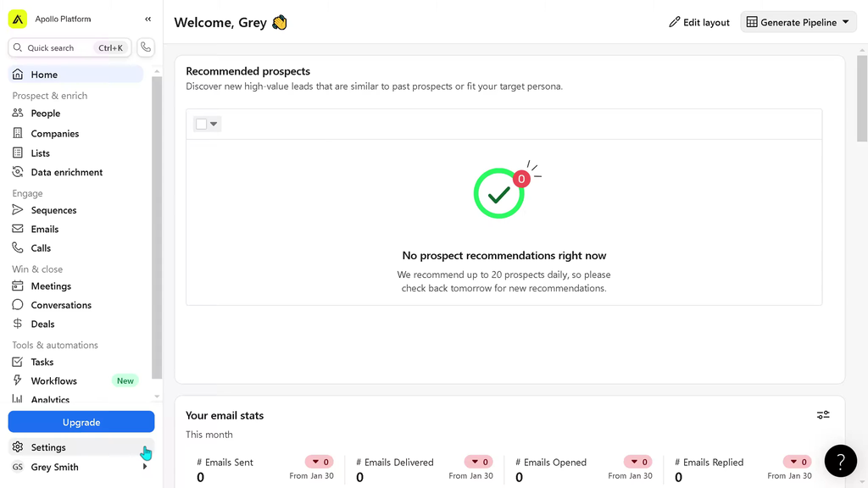Click the Apollo logo icon

(x=18, y=19)
